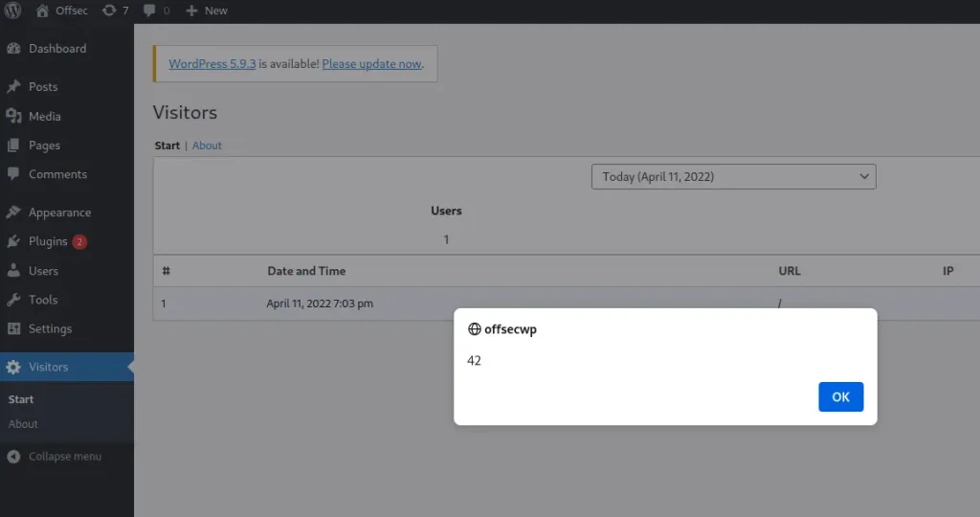Click the Users sidebar icon
This screenshot has width=980, height=517.
pyautogui.click(x=13, y=271)
